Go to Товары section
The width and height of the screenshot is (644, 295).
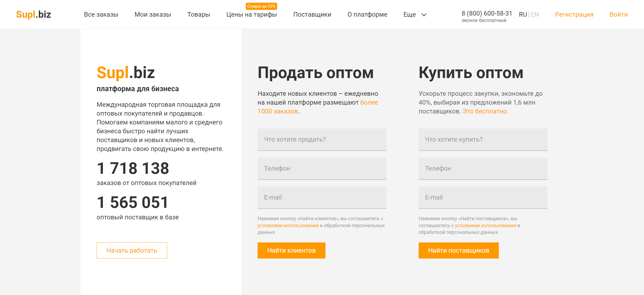pos(199,14)
